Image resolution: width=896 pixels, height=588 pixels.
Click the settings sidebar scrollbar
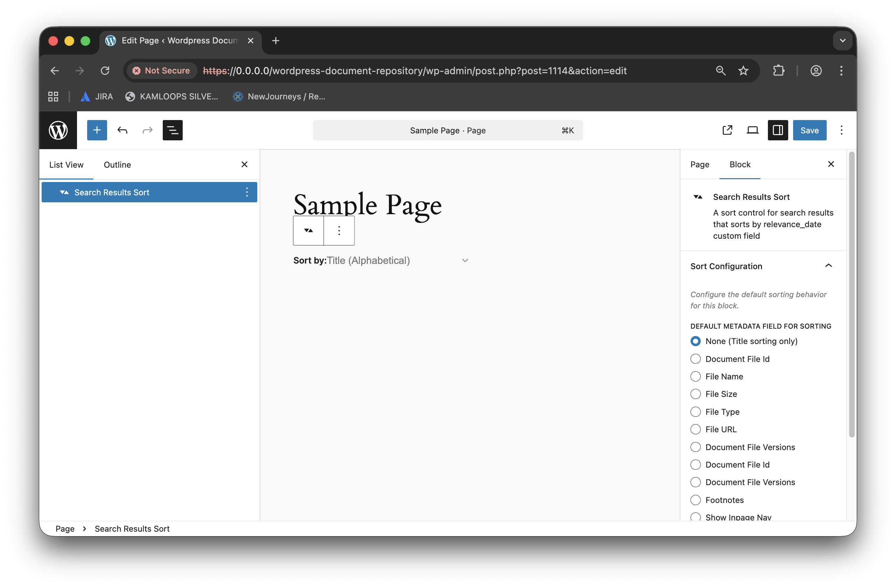851,295
